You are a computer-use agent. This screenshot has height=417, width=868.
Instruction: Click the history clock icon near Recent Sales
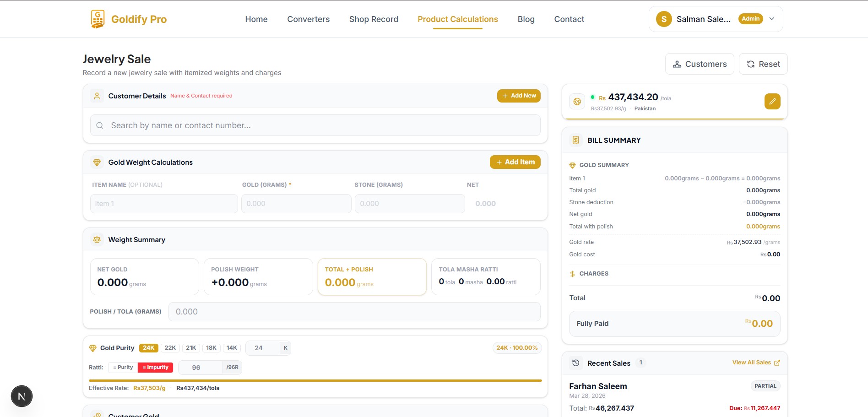pyautogui.click(x=576, y=363)
